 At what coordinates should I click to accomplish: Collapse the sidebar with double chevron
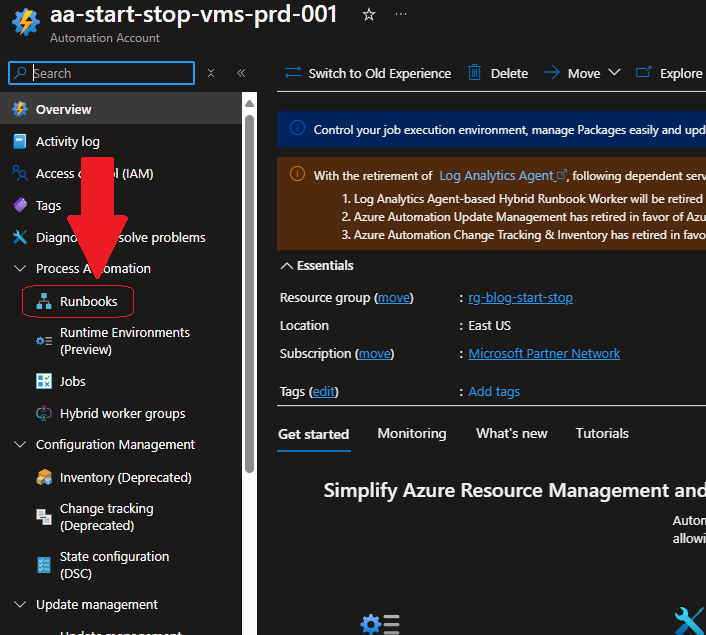point(241,73)
